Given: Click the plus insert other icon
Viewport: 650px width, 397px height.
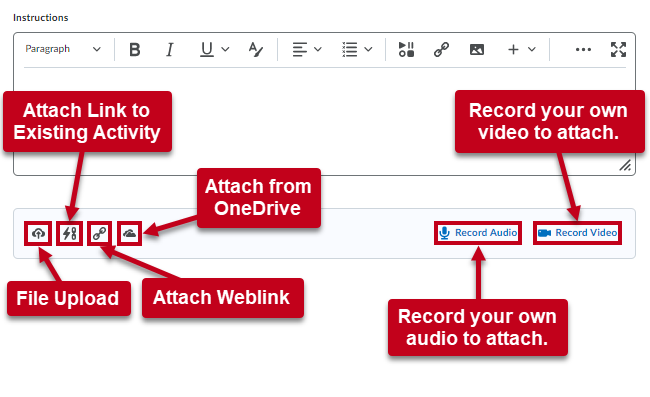Looking at the screenshot, I should 513,50.
